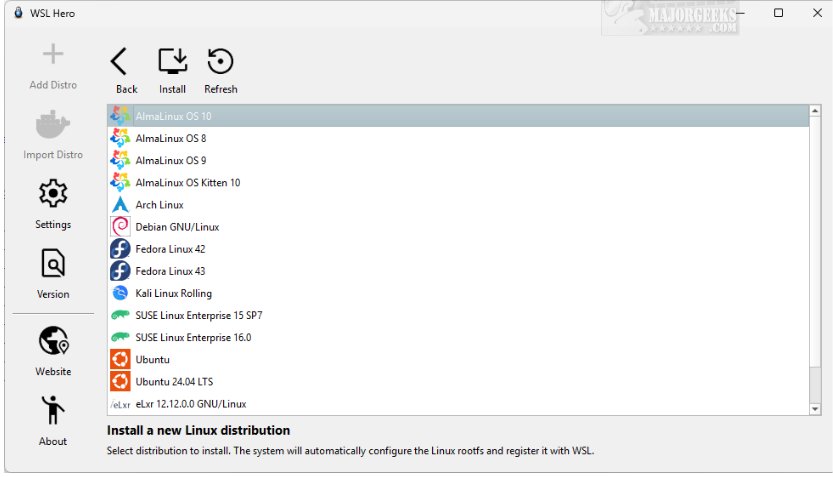Click the Fedora Linux 42 logo icon
This screenshot has width=833, height=477.
pos(120,249)
